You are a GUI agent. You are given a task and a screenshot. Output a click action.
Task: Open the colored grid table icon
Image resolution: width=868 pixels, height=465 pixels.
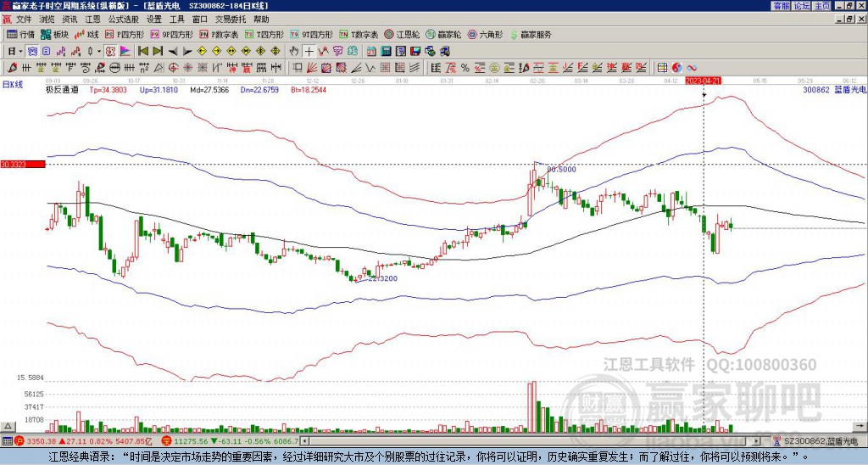pos(662,68)
